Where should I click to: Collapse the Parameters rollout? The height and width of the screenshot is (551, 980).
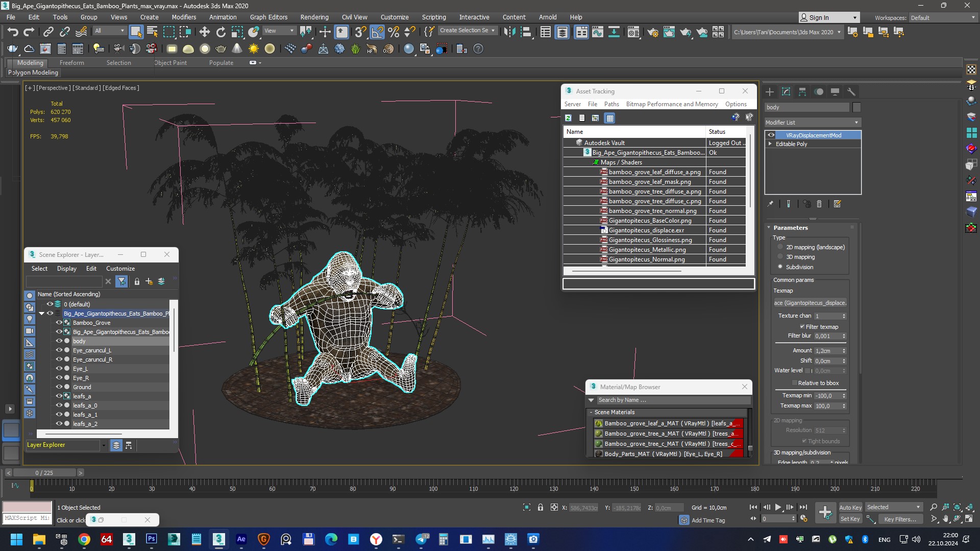click(x=769, y=228)
